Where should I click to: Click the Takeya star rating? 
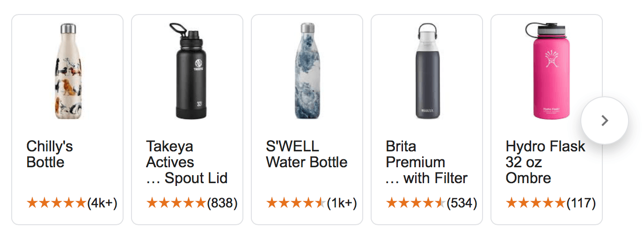pos(176,203)
